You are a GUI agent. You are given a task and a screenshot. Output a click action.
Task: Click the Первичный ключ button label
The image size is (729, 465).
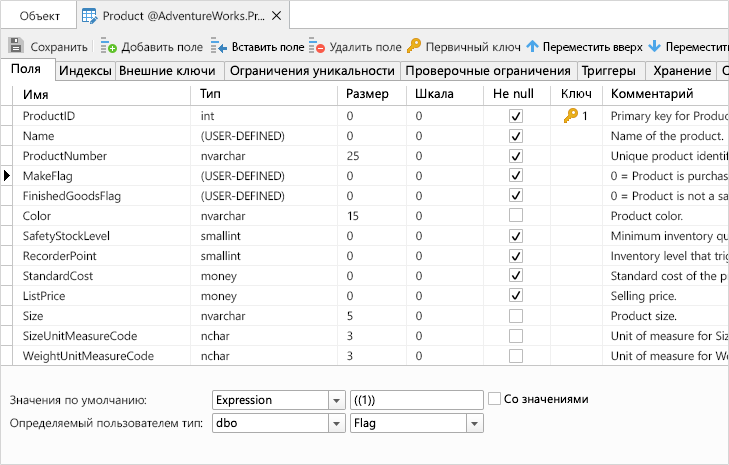pos(473,47)
